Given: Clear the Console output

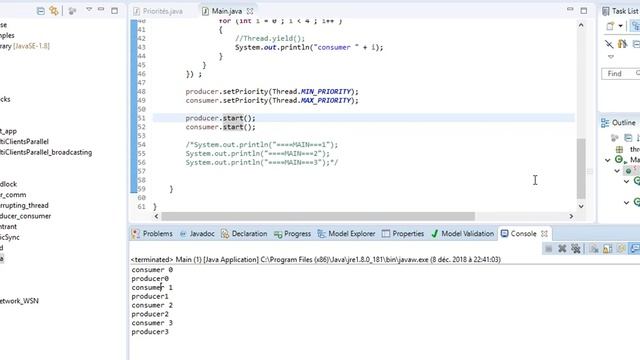Looking at the screenshot, I should pyautogui.click(x=594, y=249).
